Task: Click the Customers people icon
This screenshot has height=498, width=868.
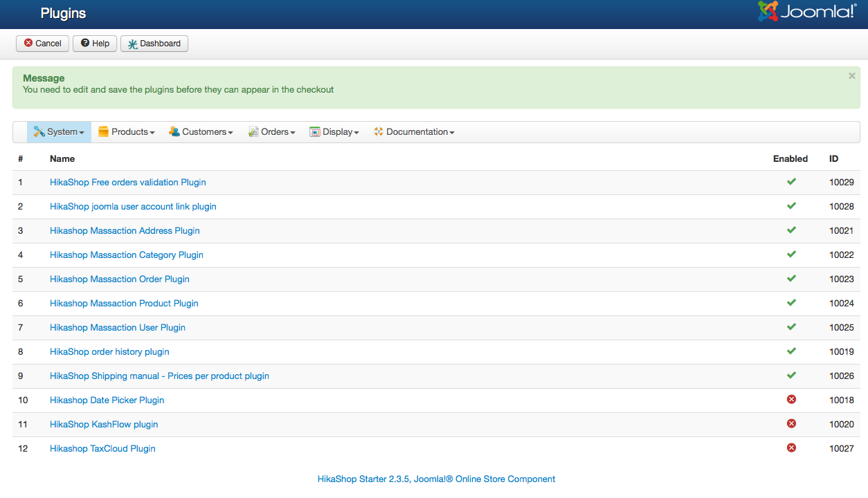Action: pos(174,131)
